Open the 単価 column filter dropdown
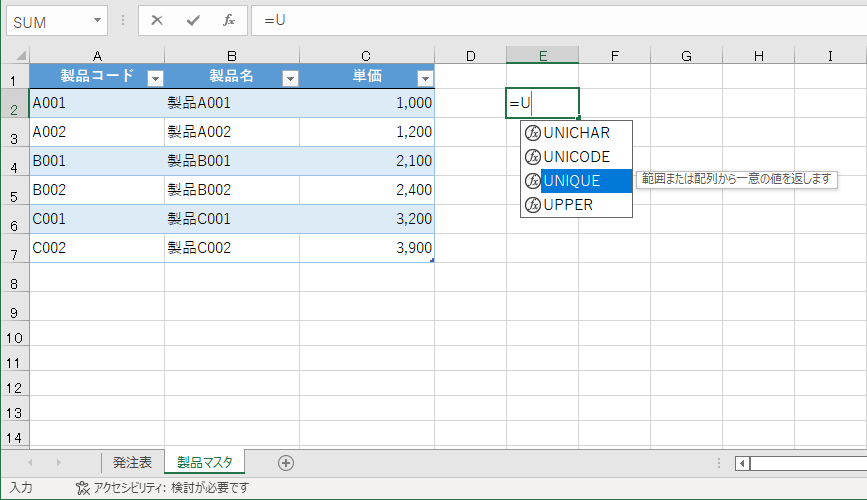The width and height of the screenshot is (867, 500). 425,79
